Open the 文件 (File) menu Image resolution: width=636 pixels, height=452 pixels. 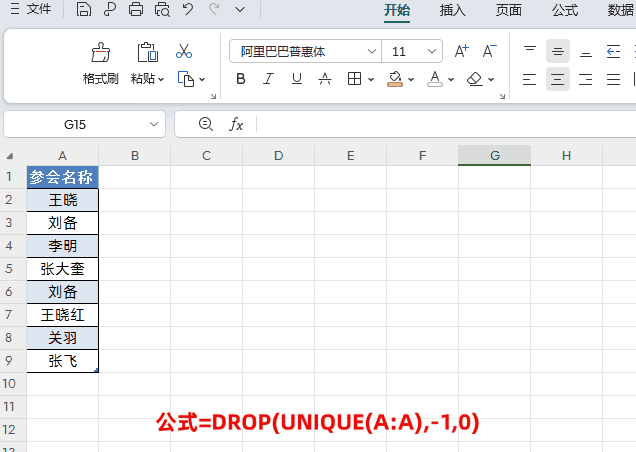point(30,10)
